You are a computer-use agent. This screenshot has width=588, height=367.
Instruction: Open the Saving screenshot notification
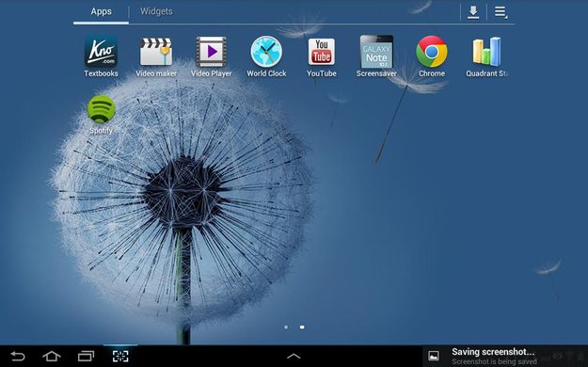[x=505, y=356]
